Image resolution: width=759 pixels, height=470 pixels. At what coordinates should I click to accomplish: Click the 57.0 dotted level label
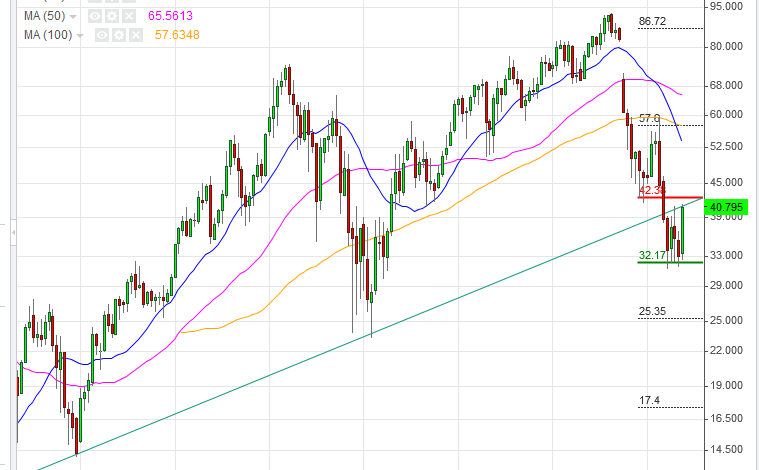pos(649,118)
